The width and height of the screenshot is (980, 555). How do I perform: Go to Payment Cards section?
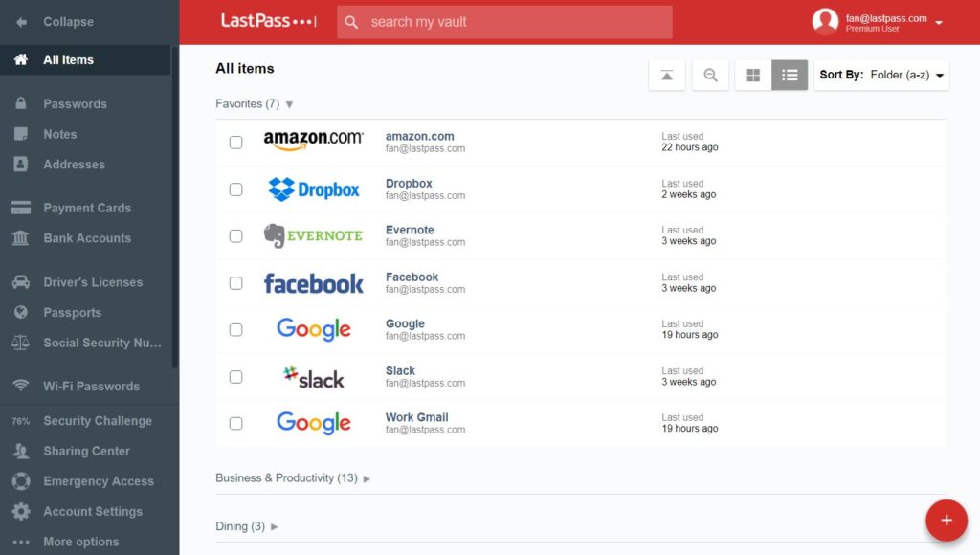pos(85,208)
